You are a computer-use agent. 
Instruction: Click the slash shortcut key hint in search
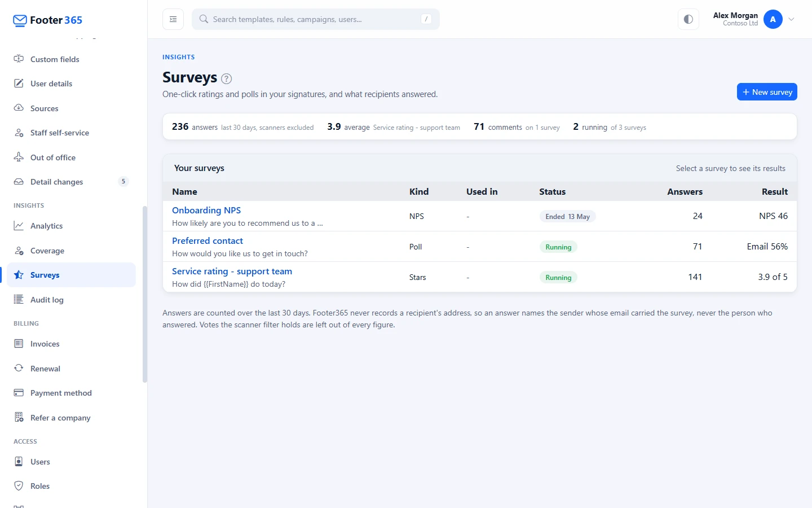[426, 19]
